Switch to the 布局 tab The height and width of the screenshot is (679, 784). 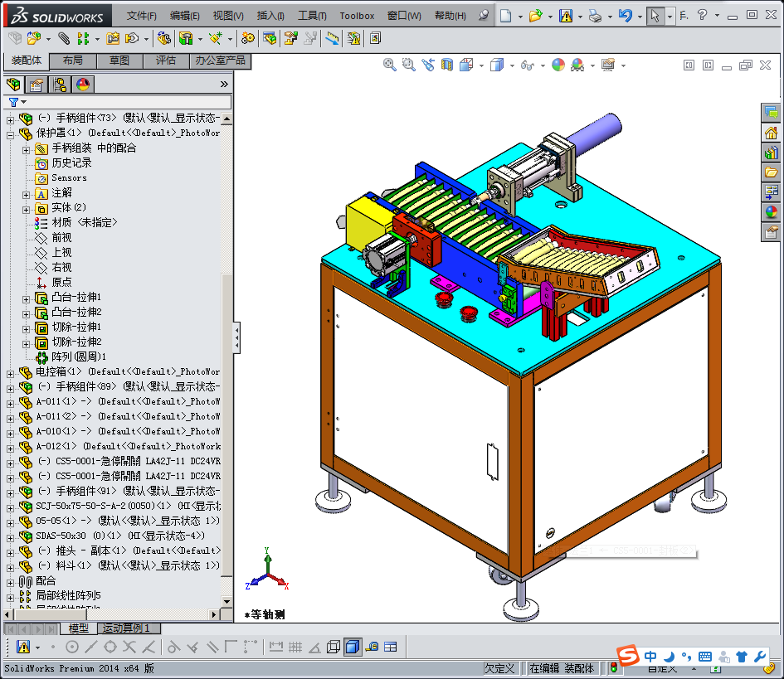click(x=73, y=61)
